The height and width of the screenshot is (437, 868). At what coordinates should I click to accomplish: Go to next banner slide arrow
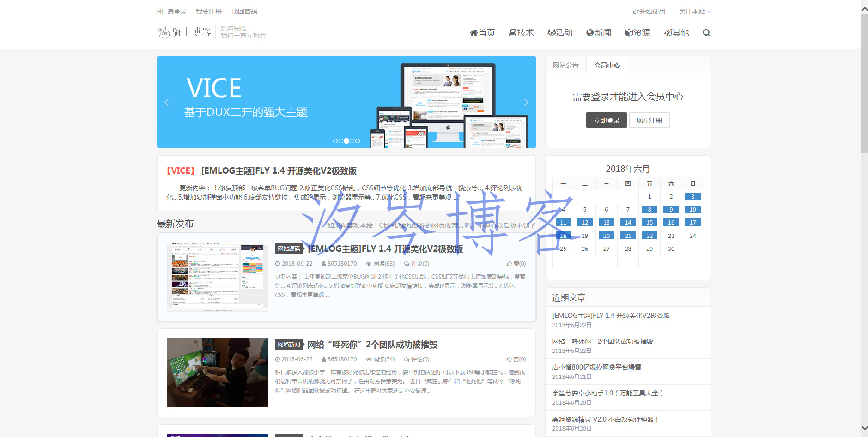click(x=526, y=103)
